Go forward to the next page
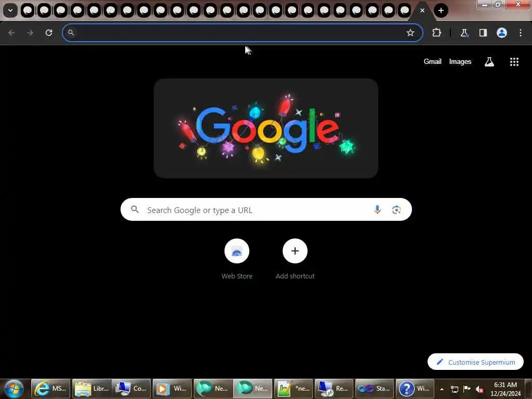 pyautogui.click(x=30, y=33)
